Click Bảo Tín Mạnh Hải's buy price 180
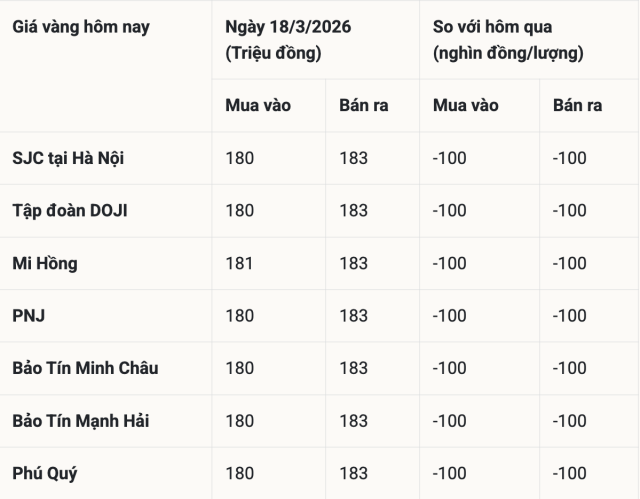 coord(240,421)
